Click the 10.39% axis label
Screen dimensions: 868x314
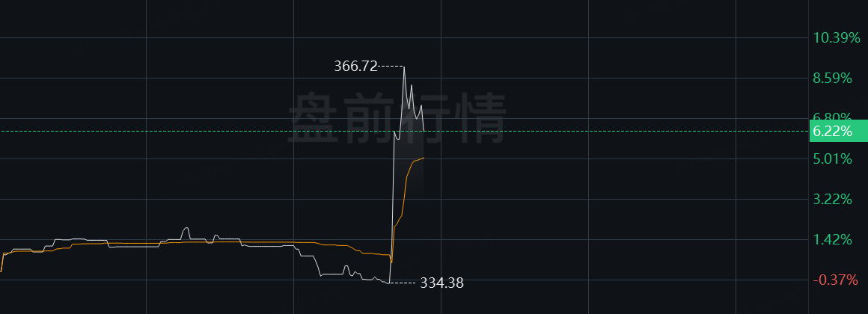click(836, 38)
